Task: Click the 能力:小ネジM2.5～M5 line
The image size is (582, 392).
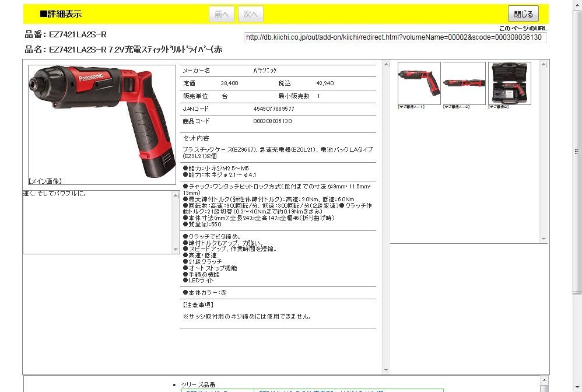Action: 216,168
